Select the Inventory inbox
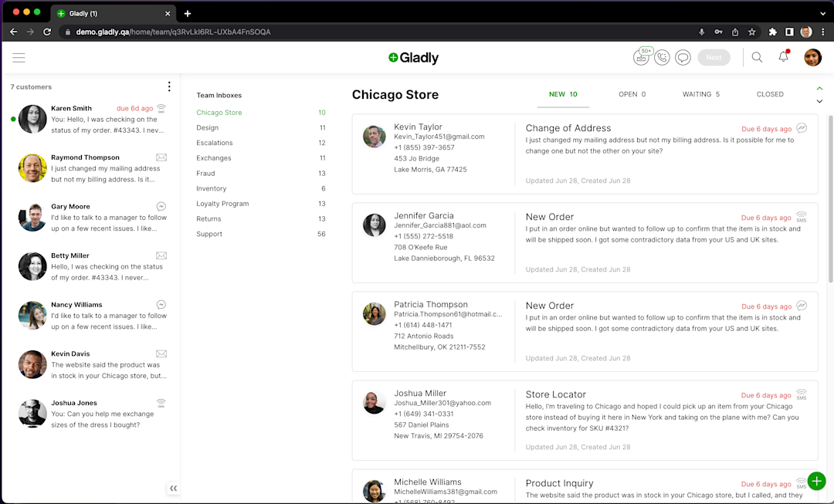834x504 pixels. 261,188
